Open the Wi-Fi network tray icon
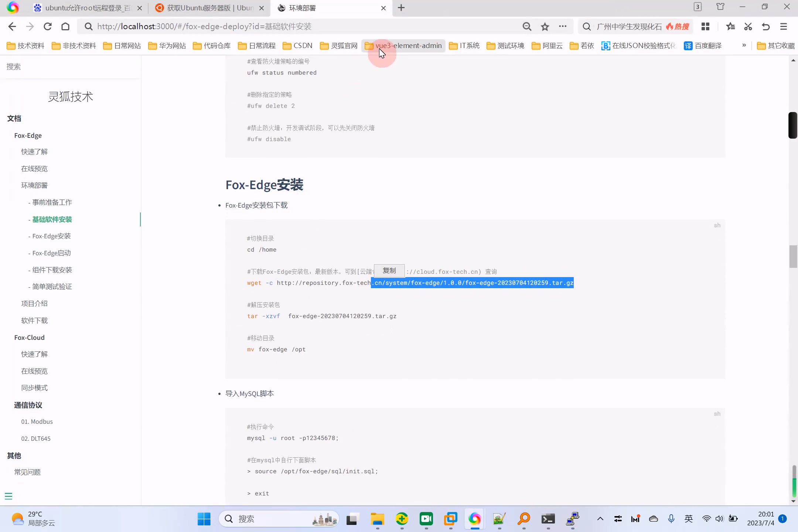Image resolution: width=798 pixels, height=532 pixels. (706, 519)
